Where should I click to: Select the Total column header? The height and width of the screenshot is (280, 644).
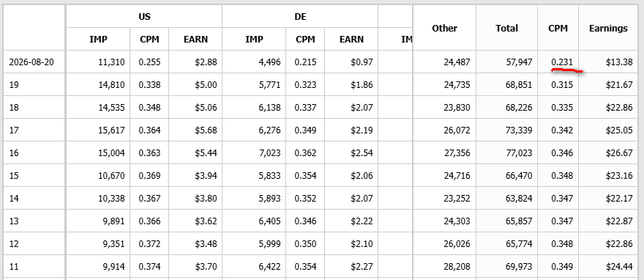click(507, 28)
